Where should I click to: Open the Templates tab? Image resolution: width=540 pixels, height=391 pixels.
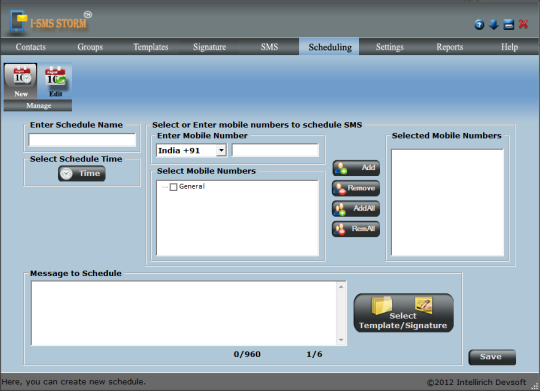click(x=150, y=47)
